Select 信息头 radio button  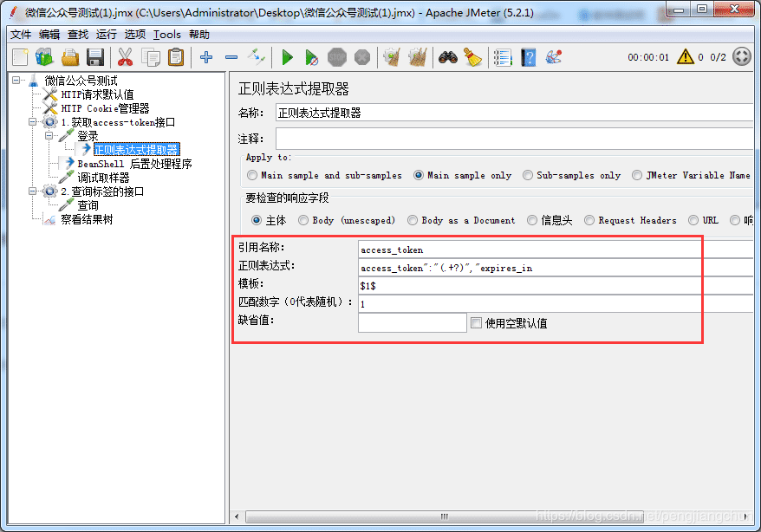[532, 220]
